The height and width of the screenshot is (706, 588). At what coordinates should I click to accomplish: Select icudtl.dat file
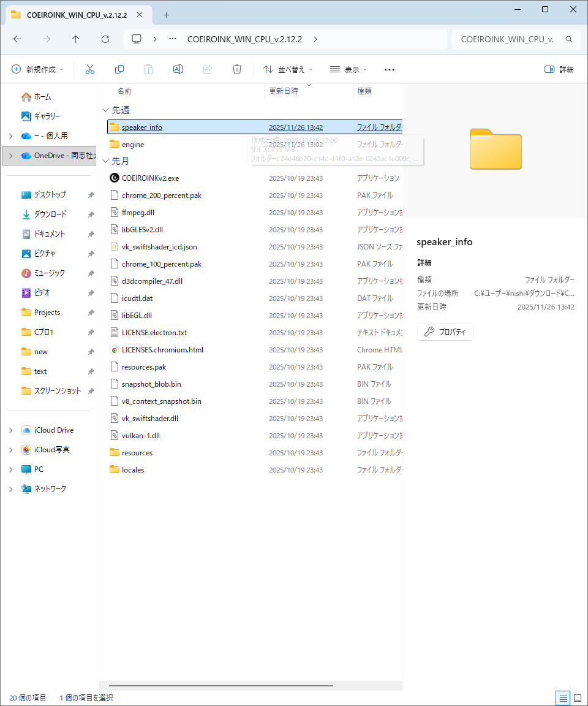pos(255,298)
